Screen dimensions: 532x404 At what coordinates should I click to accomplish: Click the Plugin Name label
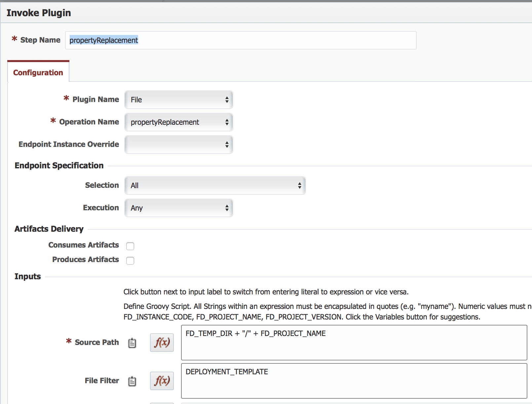pos(96,99)
